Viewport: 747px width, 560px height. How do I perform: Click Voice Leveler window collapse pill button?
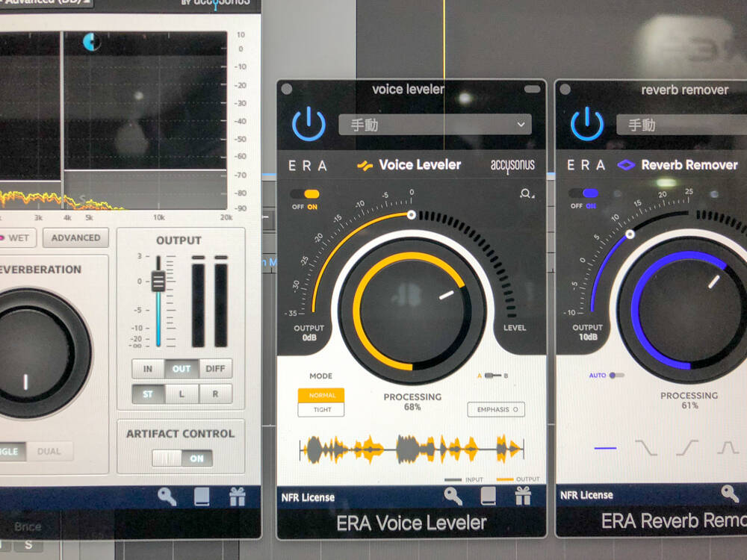click(532, 89)
